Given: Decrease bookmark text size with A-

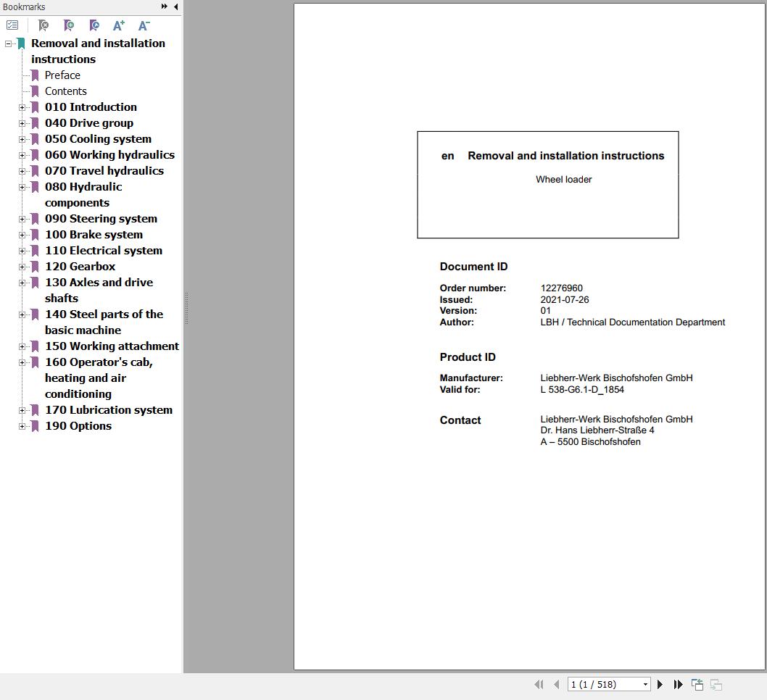Looking at the screenshot, I should (144, 25).
